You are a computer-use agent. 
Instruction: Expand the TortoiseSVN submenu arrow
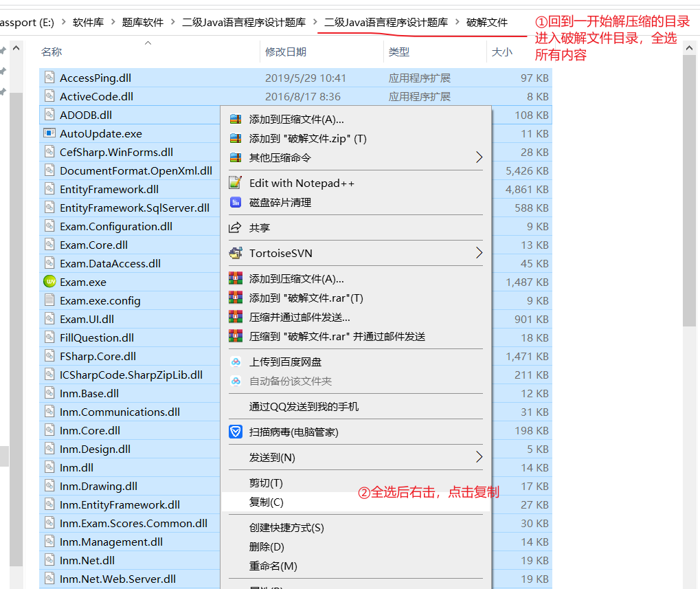[x=479, y=253]
